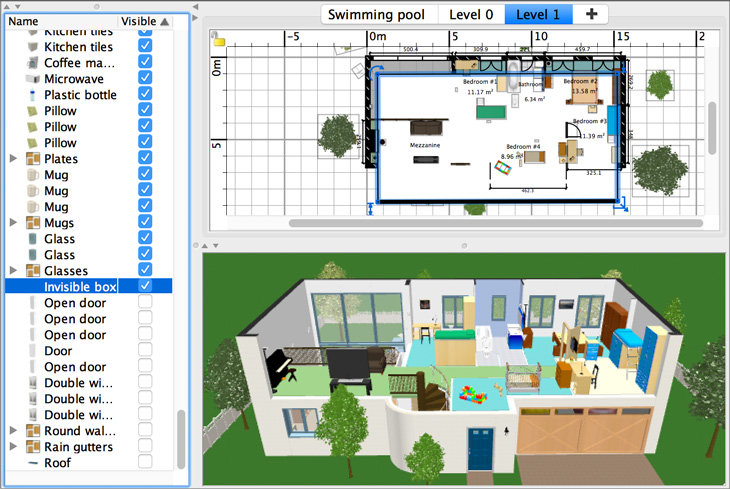Screen dimensions: 730x489
Task: Click the plan lock icon
Action: [x=218, y=42]
